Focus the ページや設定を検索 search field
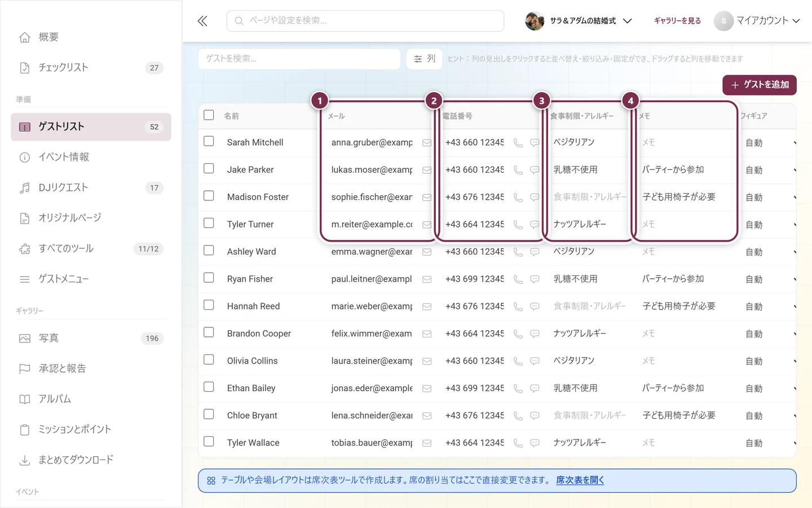The image size is (812, 508). point(365,21)
